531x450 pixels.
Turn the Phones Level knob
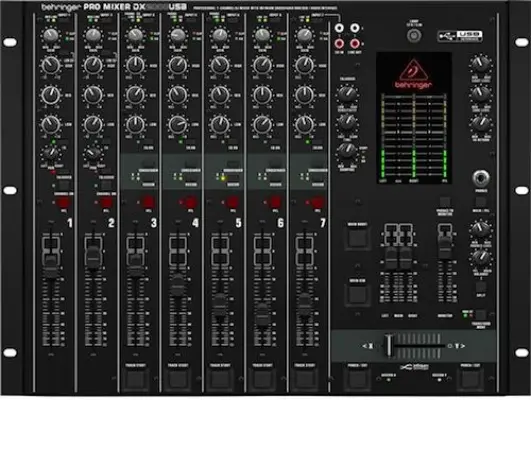point(481,229)
